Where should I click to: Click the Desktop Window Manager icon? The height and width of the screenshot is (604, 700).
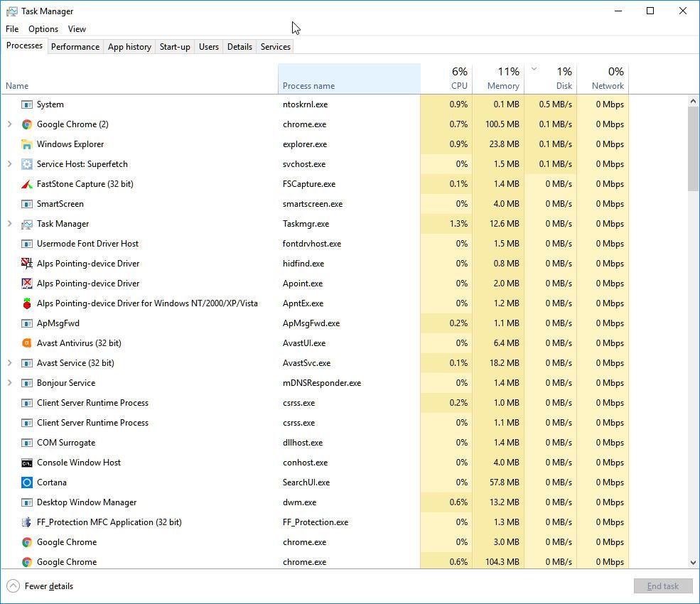pos(26,502)
